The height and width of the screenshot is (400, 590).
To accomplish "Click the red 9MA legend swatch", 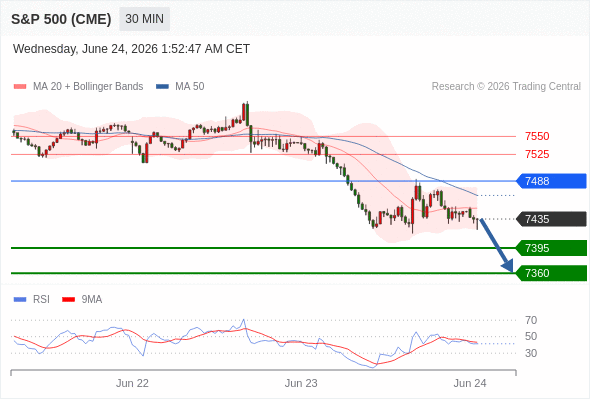I will pos(68,300).
